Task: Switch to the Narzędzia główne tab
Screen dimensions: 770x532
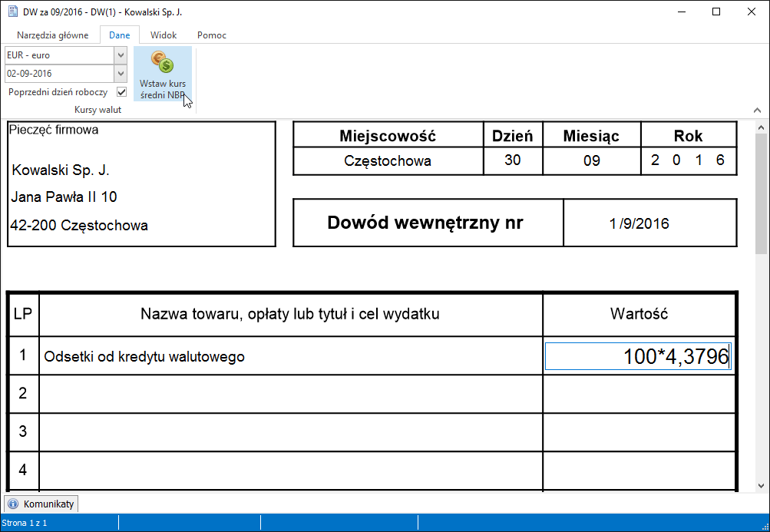Action: [x=53, y=35]
